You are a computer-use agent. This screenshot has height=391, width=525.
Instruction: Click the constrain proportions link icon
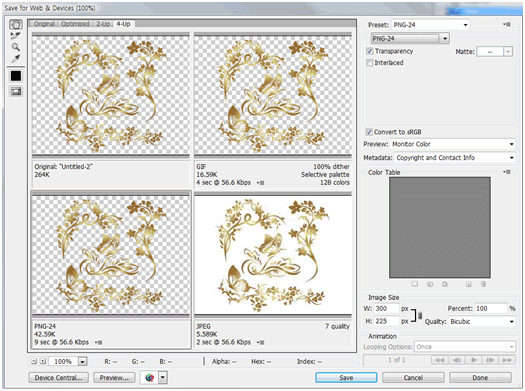tap(420, 315)
